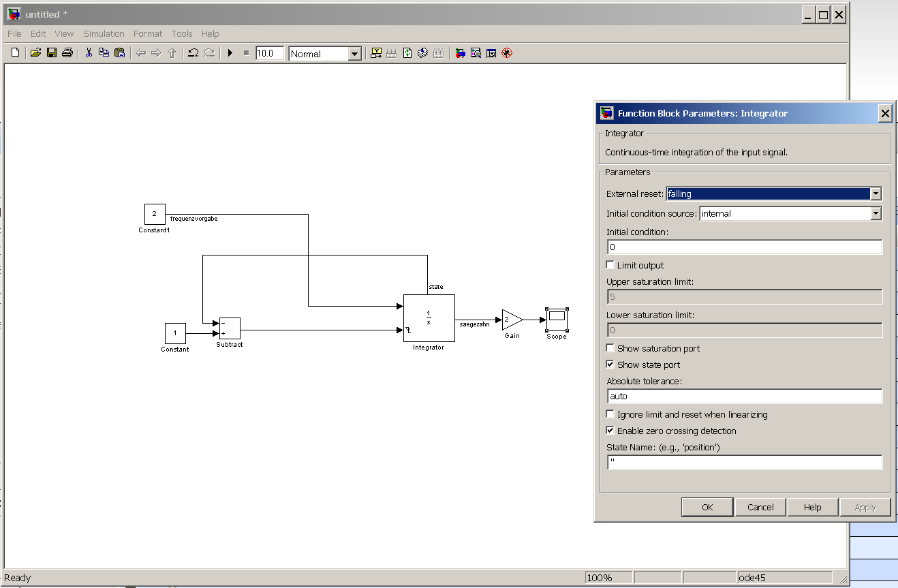Click the Cut scissors icon
Image resolution: width=898 pixels, height=588 pixels.
point(89,53)
